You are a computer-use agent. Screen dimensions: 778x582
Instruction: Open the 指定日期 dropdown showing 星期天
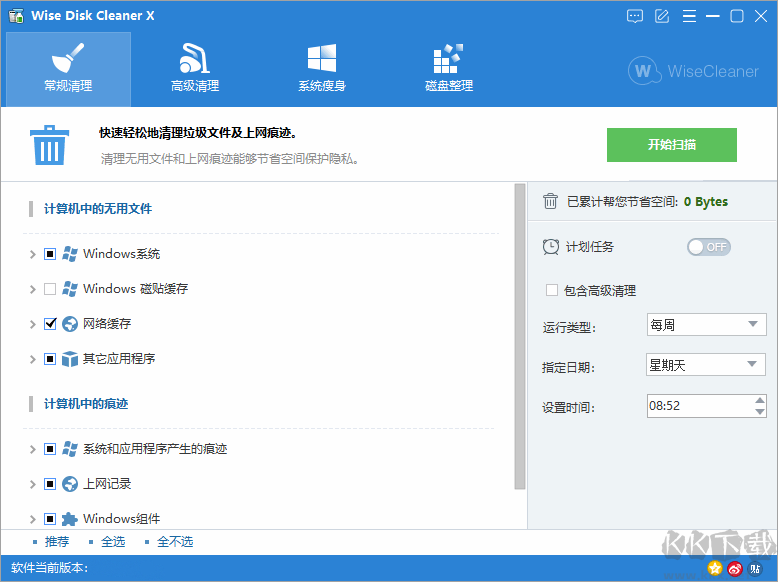[706, 365]
